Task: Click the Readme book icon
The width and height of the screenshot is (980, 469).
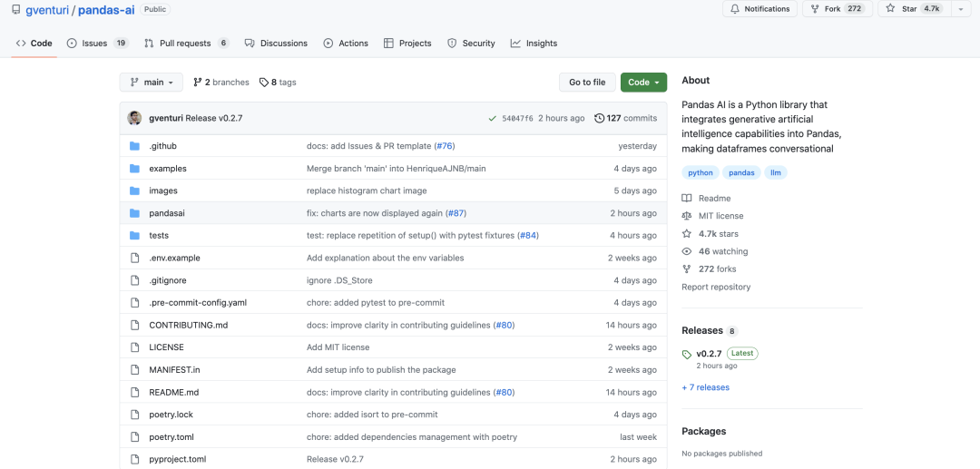Action: click(687, 198)
